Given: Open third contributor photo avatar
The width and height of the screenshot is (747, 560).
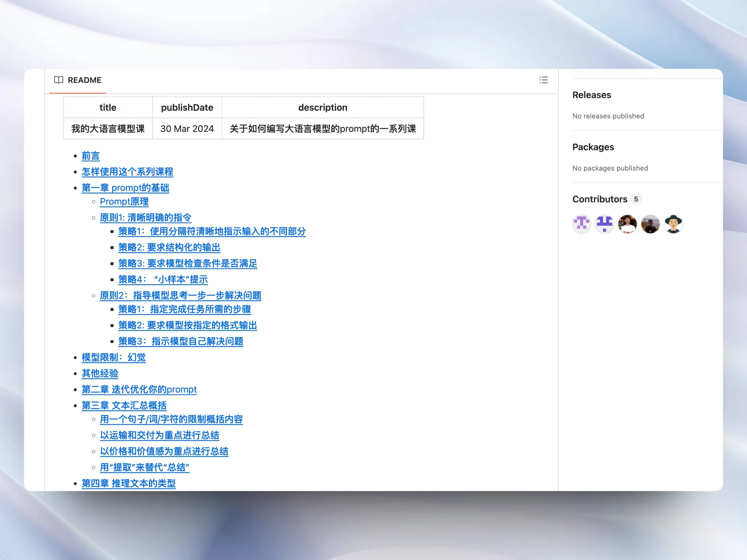Looking at the screenshot, I should (628, 224).
